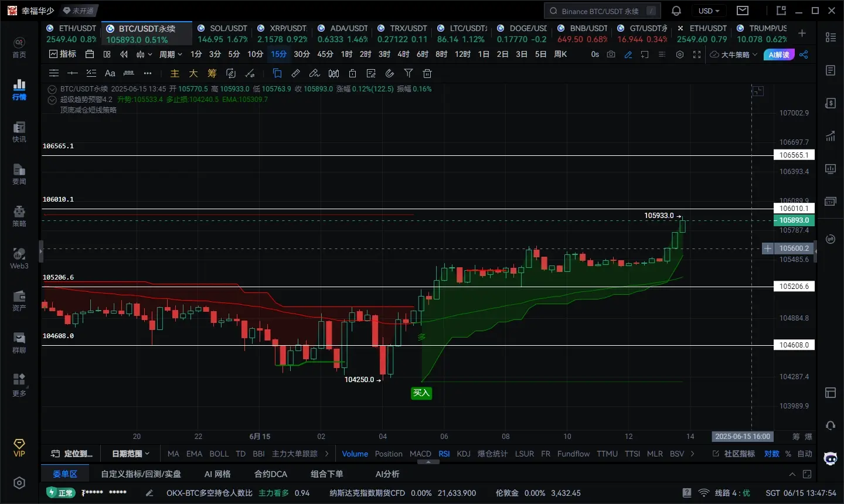Open the 委单区 order tab

[x=65, y=474]
